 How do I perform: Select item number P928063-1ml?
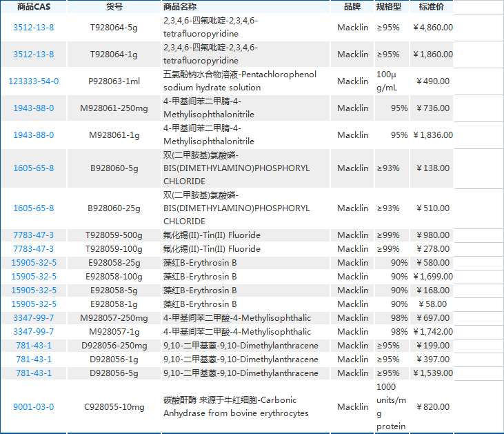point(114,81)
